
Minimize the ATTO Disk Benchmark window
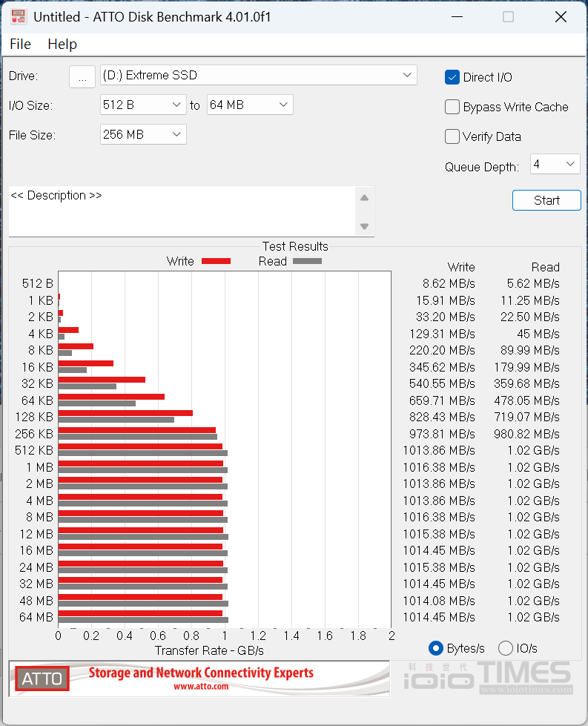click(x=457, y=17)
